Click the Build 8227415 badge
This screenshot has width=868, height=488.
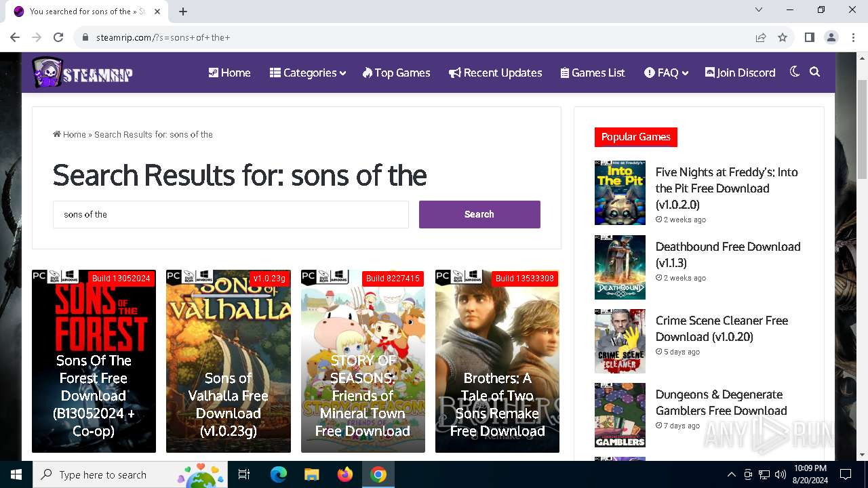[393, 279]
